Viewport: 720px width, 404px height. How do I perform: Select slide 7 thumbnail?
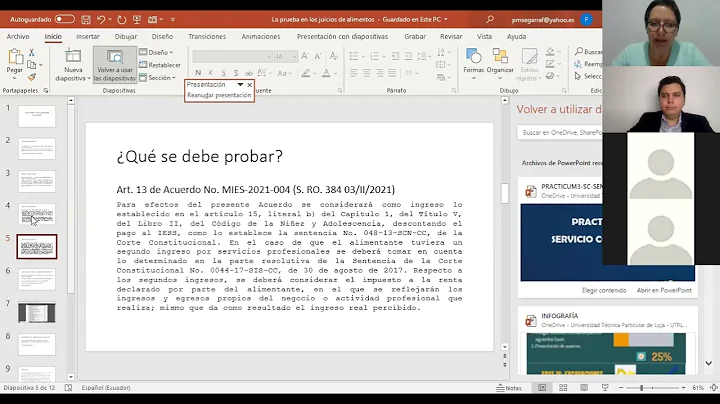(37, 313)
